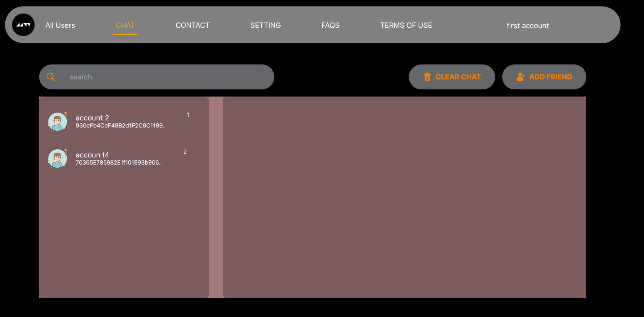The image size is (644, 317).
Task: Click the first account username label
Action: pos(528,26)
